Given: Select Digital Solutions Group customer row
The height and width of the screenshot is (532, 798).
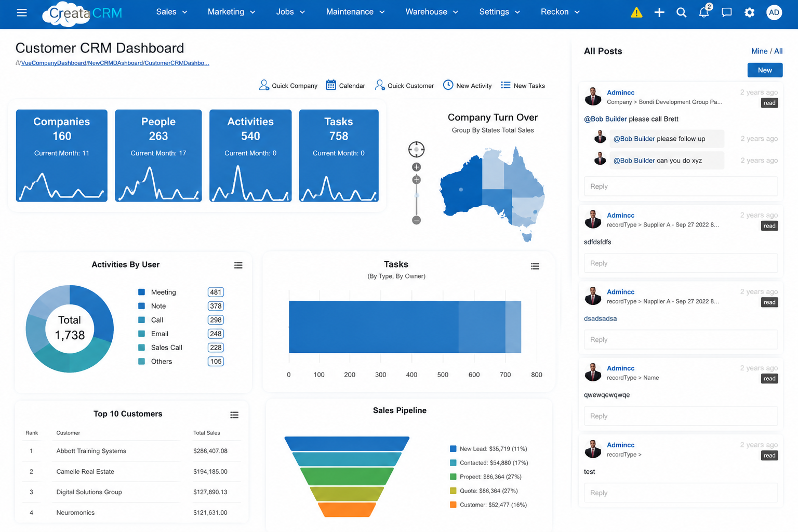Looking at the screenshot, I should click(x=132, y=492).
